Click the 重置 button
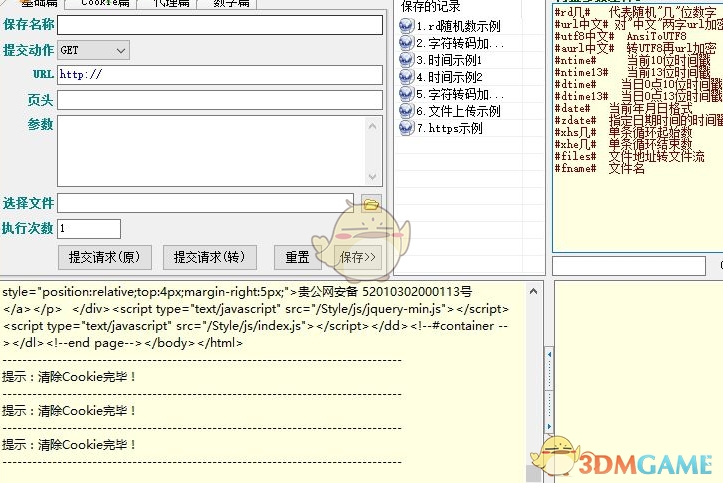 tap(297, 257)
